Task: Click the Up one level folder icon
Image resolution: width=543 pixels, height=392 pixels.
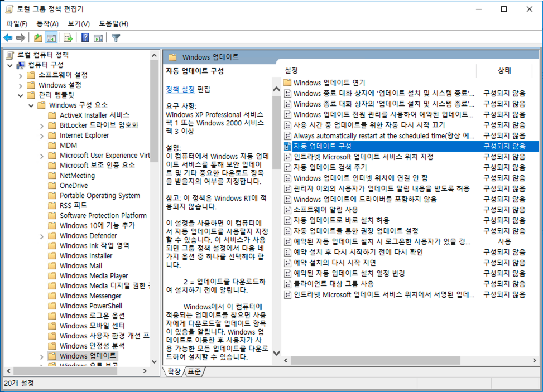Action: pyautogui.click(x=38, y=38)
